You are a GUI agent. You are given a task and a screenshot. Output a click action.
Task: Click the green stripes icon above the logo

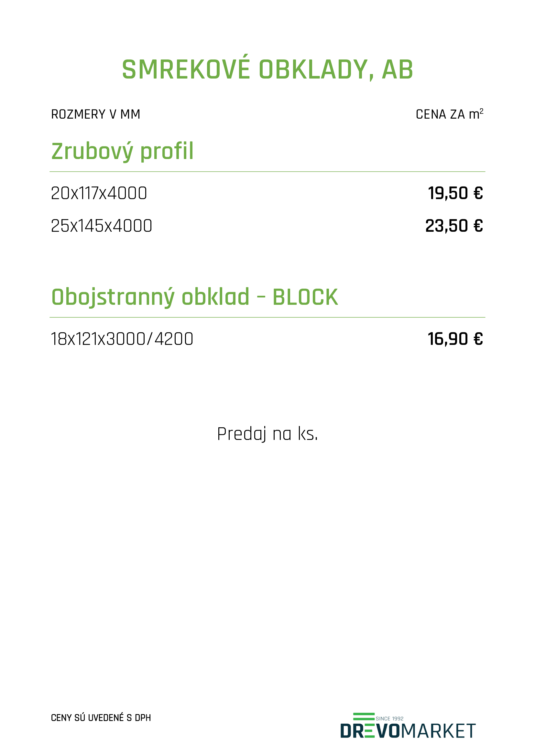[363, 717]
